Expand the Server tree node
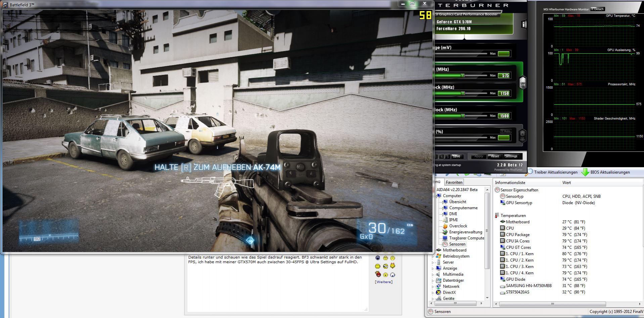Screen dimensions: 644x318 tap(432, 262)
